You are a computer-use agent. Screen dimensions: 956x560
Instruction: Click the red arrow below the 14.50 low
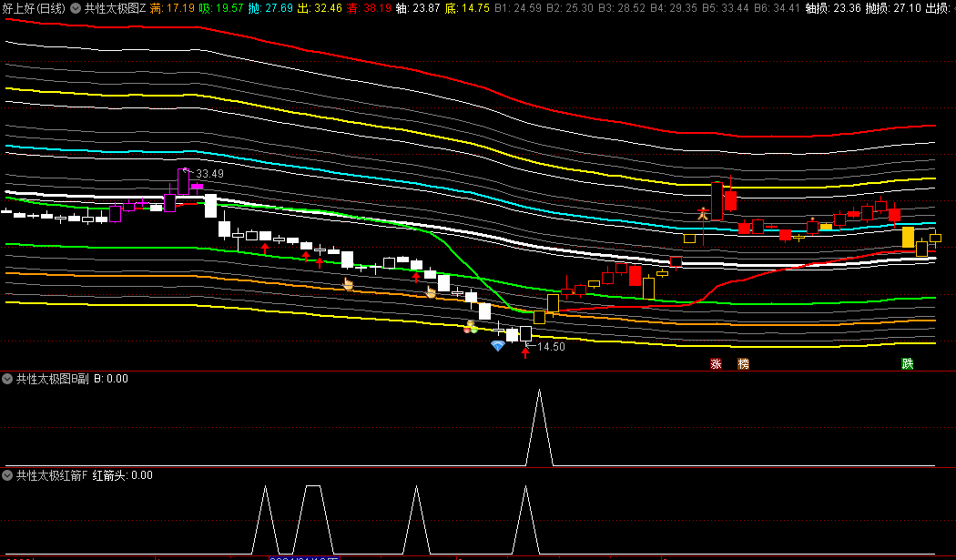tap(525, 352)
